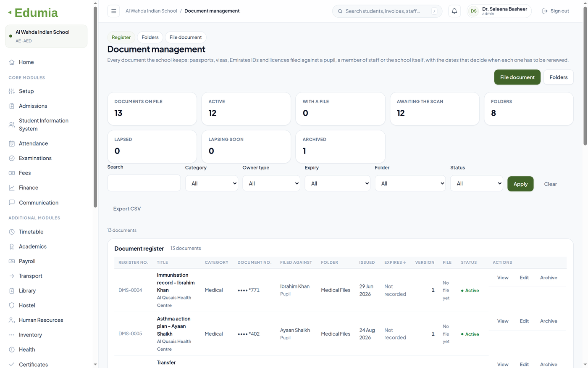Apply the document filters
This screenshot has height=368, width=588.
[520, 184]
